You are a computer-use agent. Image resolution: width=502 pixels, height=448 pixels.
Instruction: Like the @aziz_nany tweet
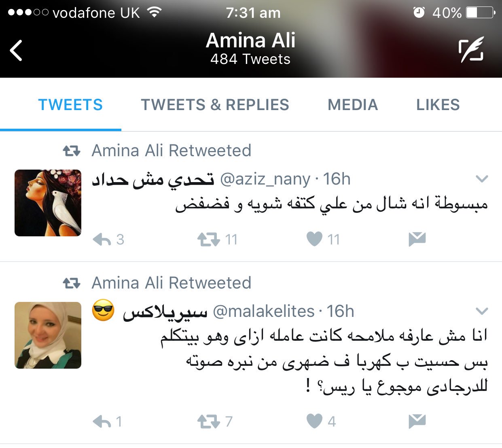click(314, 239)
